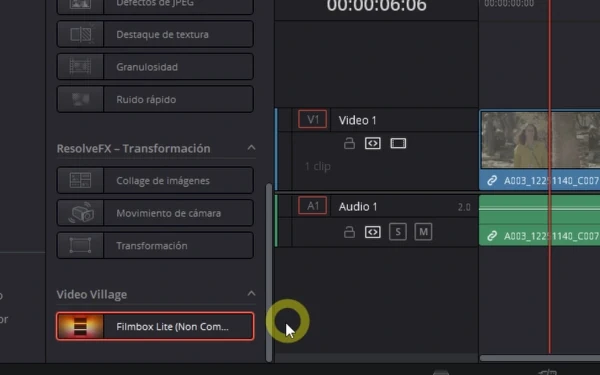Click the effects panel vertical scrollbar
The height and width of the screenshot is (375, 600).
click(x=269, y=272)
